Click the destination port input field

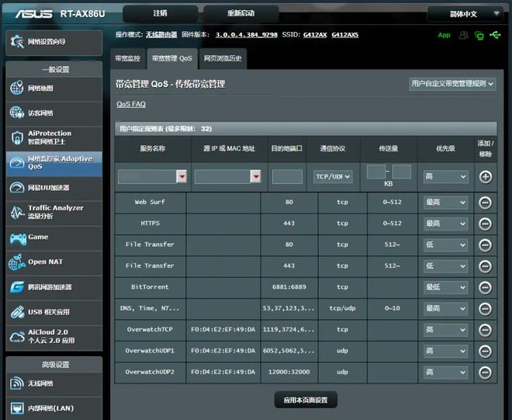287,177
